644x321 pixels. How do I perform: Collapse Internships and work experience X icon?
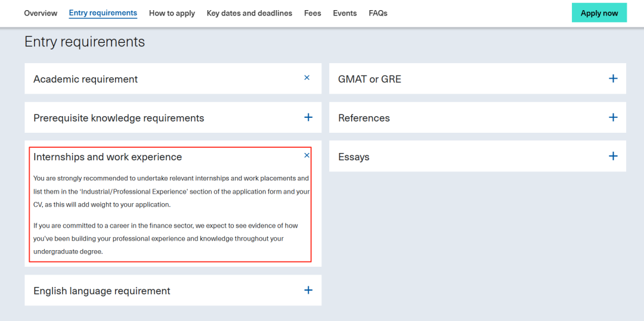pyautogui.click(x=307, y=155)
